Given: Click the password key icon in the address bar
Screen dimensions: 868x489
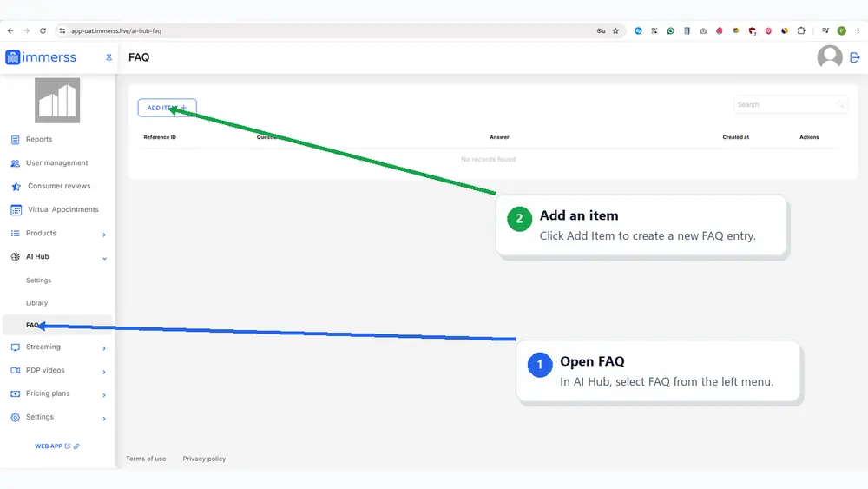Looking at the screenshot, I should click(x=601, y=31).
